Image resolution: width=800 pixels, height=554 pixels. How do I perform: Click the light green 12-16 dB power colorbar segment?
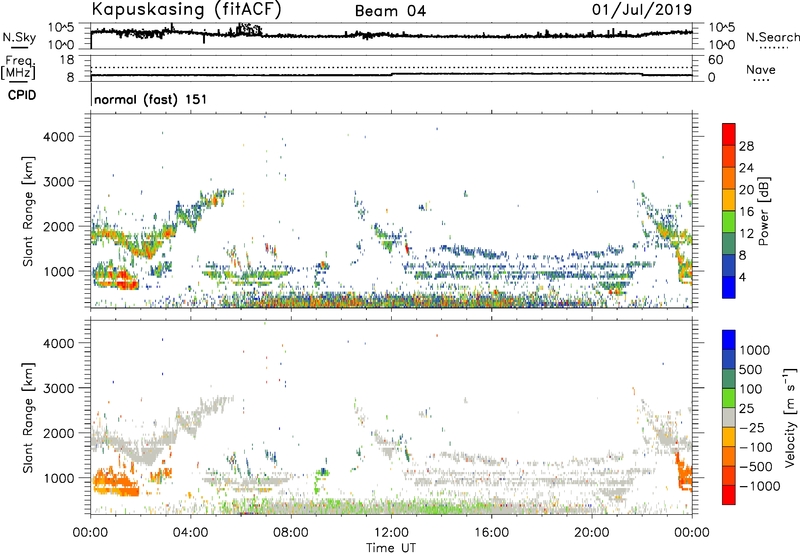click(729, 222)
